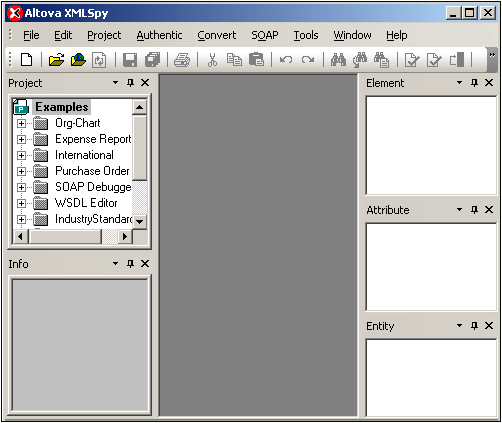Viewport: 502px width, 423px height.
Task: Click project tree scroll right arrow
Action: pyautogui.click(x=125, y=236)
